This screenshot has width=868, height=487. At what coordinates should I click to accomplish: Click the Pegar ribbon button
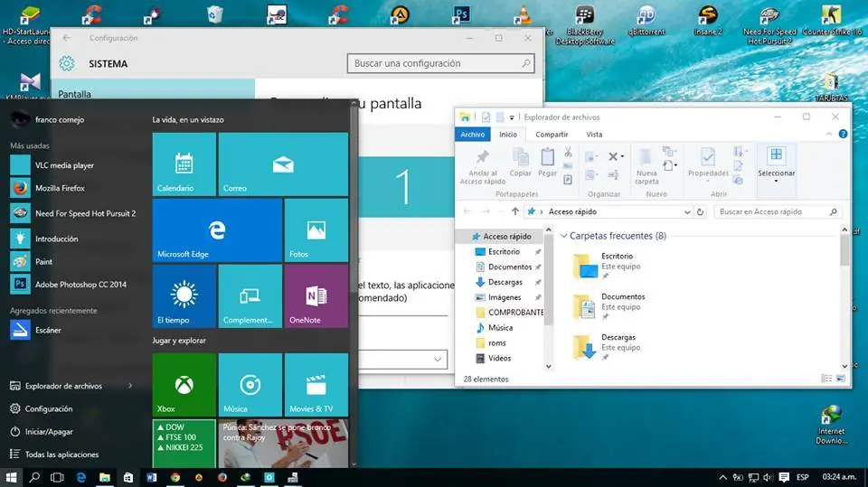[x=548, y=164]
